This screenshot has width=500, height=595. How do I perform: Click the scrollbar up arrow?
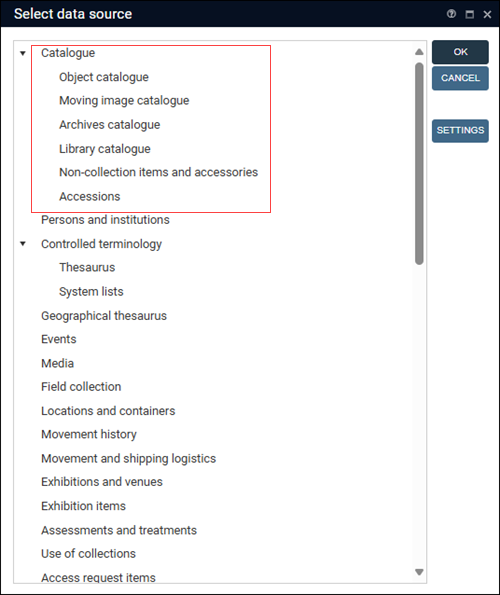(x=419, y=52)
